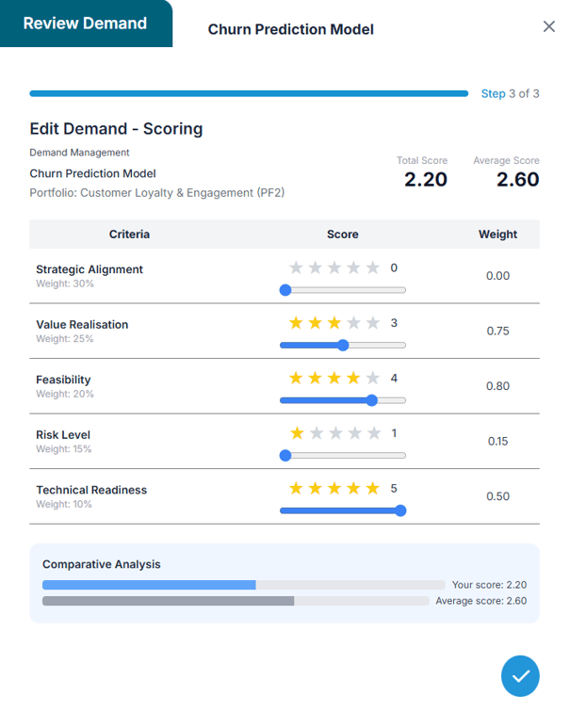
Task: Select fourth star for Technical Readiness
Action: (354, 488)
